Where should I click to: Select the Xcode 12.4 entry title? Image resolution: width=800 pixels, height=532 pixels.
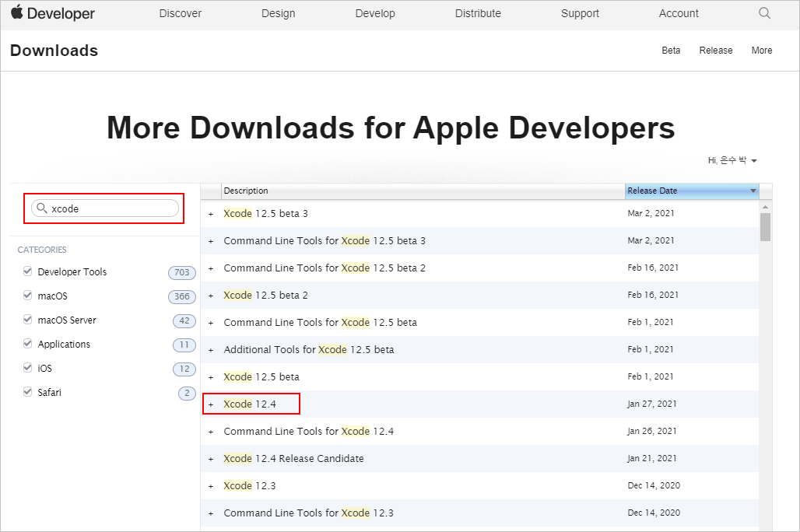coord(250,404)
